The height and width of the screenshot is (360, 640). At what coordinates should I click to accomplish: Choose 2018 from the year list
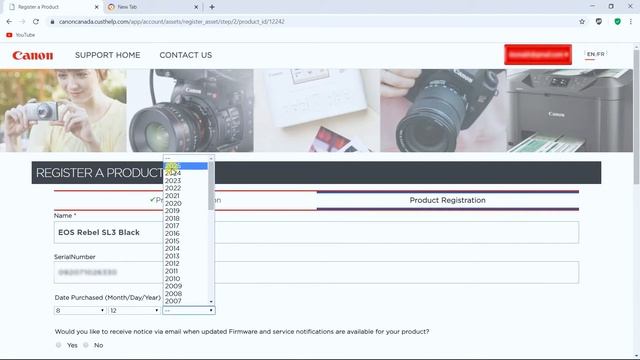click(x=186, y=218)
